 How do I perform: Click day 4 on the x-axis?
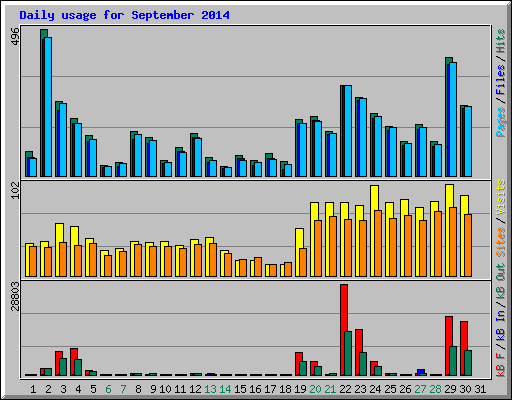(x=78, y=389)
